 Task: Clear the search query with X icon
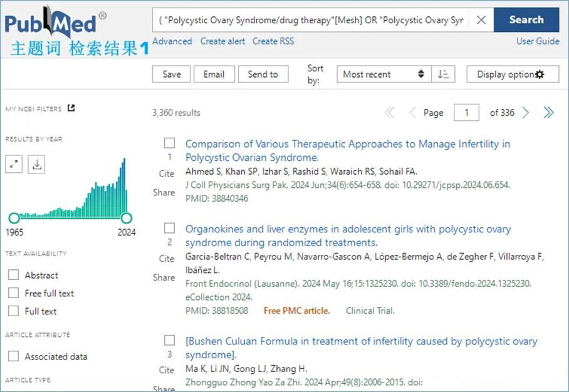coord(481,20)
